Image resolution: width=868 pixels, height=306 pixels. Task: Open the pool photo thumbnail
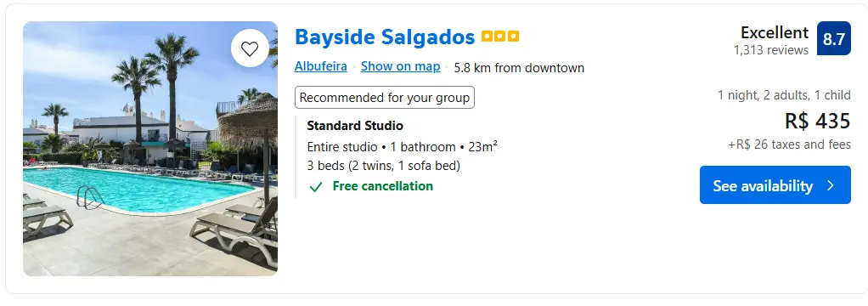(150, 149)
